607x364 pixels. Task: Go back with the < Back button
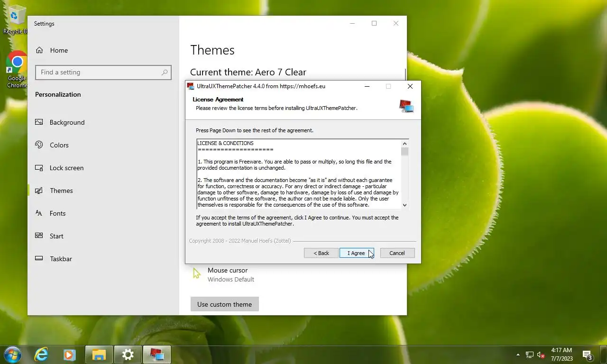321,253
